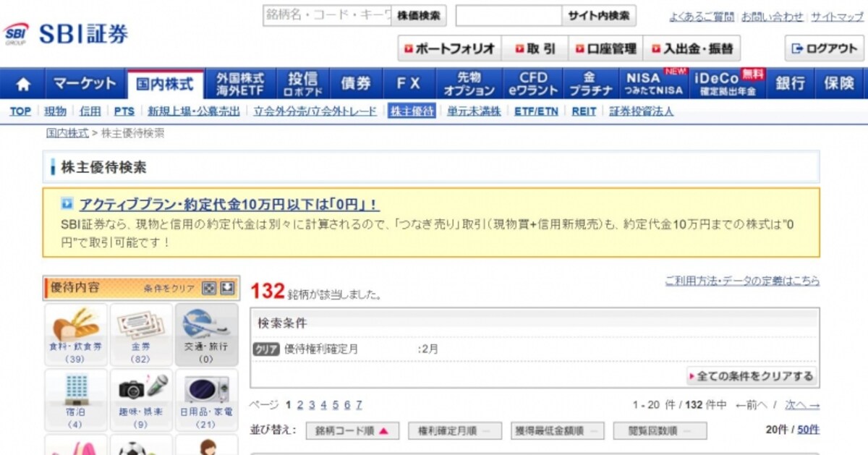
Task: Click the 口座管理 button
Action: tap(605, 48)
